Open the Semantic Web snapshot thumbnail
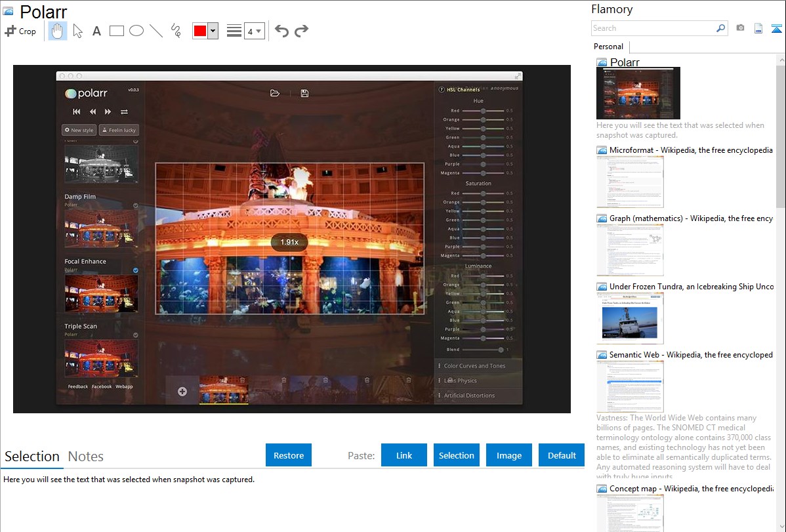Image resolution: width=786 pixels, height=532 pixels. click(x=630, y=386)
